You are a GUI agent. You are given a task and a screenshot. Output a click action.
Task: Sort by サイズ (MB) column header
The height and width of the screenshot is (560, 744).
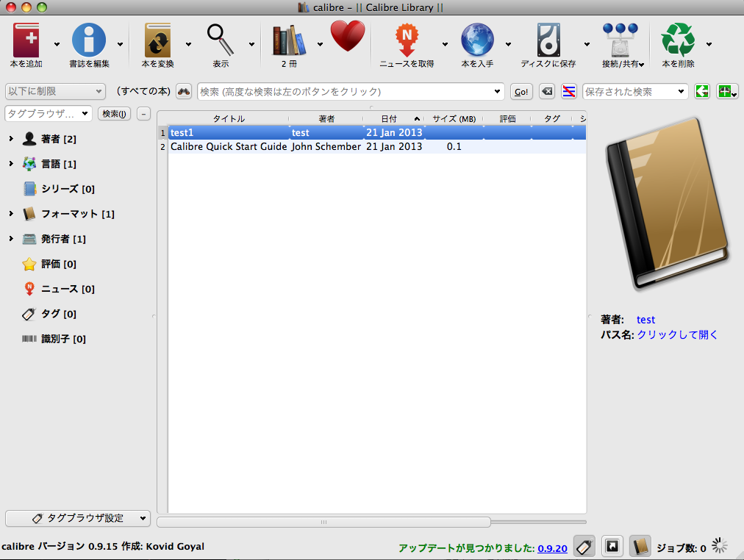pyautogui.click(x=454, y=118)
